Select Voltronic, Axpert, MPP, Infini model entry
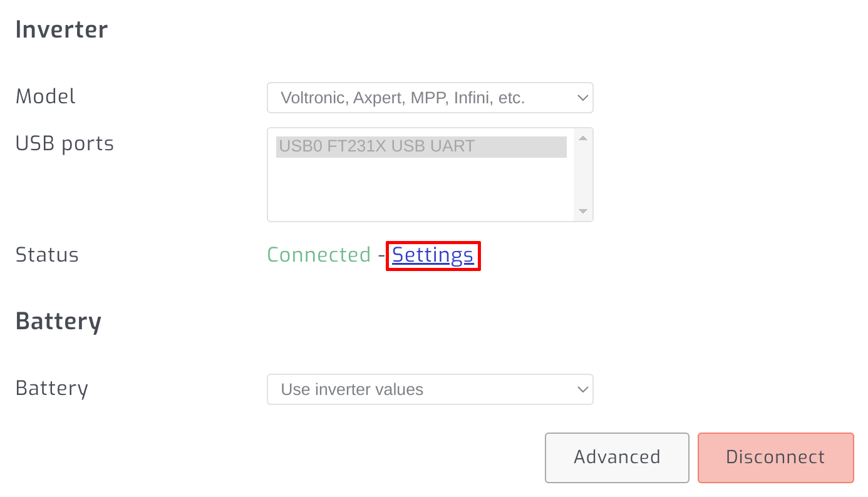Screen dimensions: 868x497 pos(430,98)
